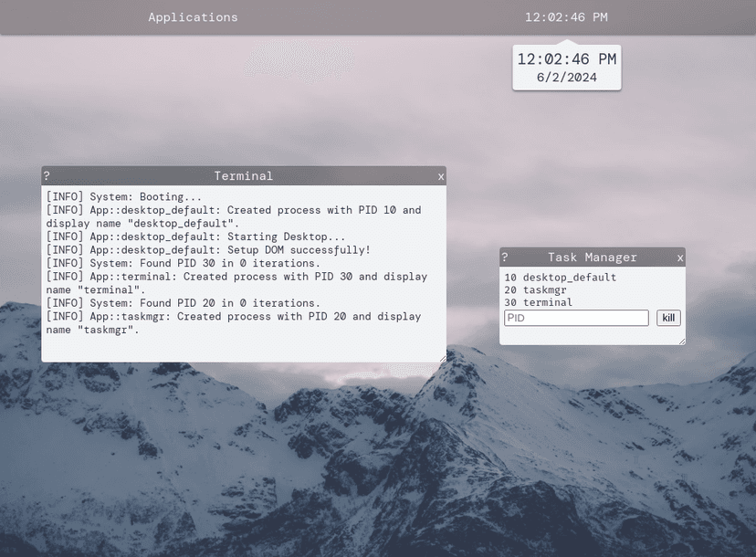
Task: Open the Applications menu
Action: (193, 17)
